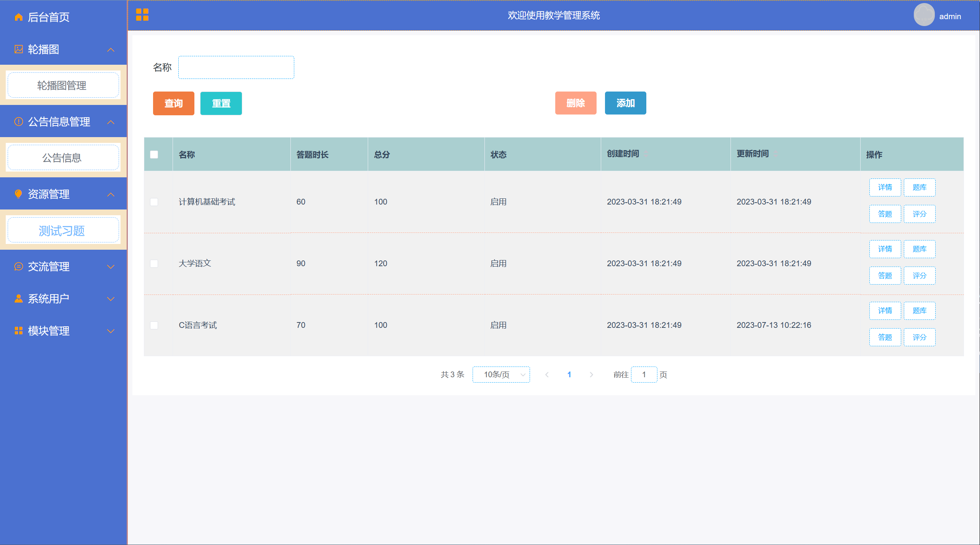Click the blue 添加 button
The width and height of the screenshot is (980, 545).
(x=625, y=103)
